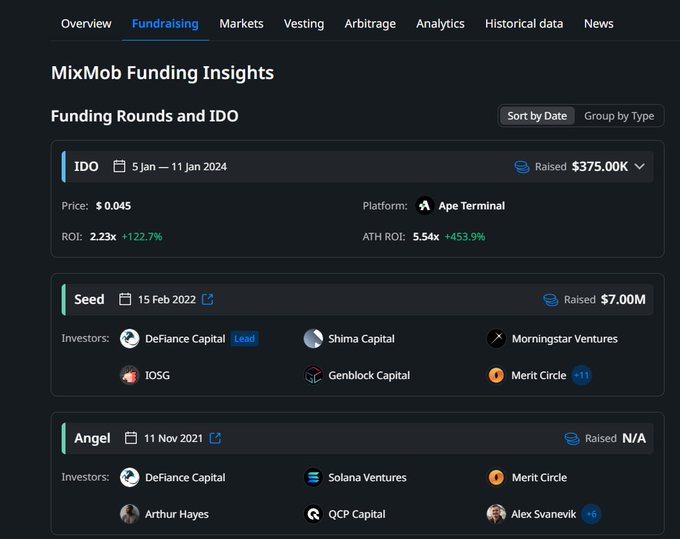Open Merit Circle investor in Angel round
Image resolution: width=680 pixels, height=539 pixels.
[539, 477]
